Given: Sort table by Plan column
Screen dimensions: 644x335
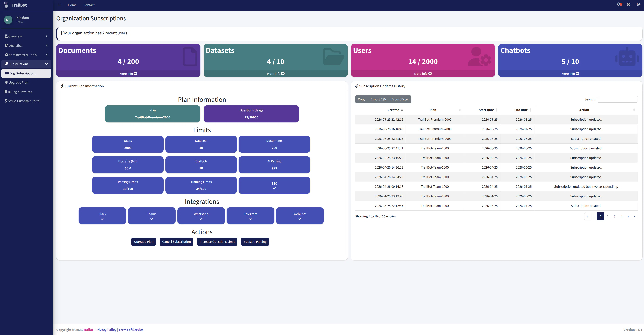Looking at the screenshot, I should coord(435,110).
